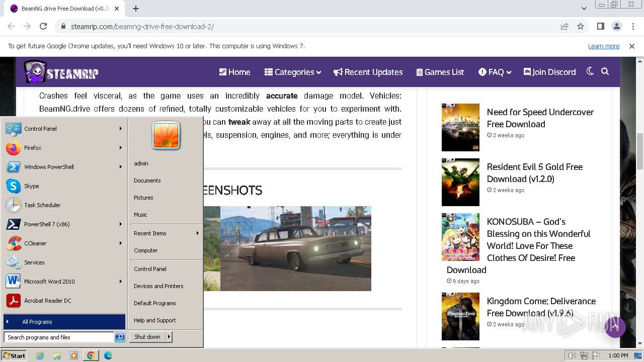Click the BeamNG car screenshot image
644x362 pixels.
296,248
